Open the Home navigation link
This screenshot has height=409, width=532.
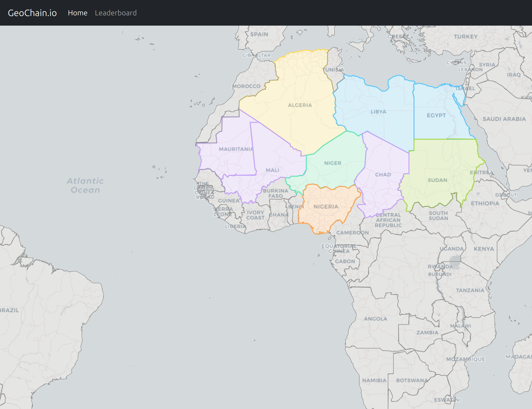point(77,13)
